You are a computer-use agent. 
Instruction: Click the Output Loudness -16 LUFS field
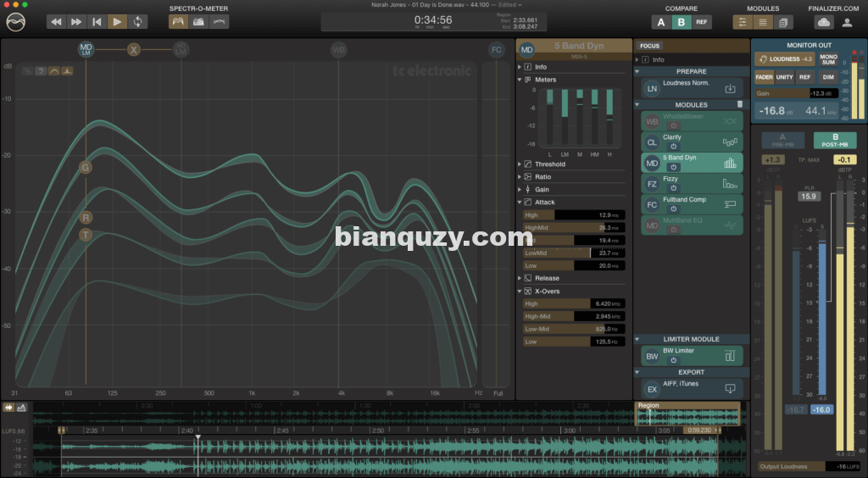[809, 466]
